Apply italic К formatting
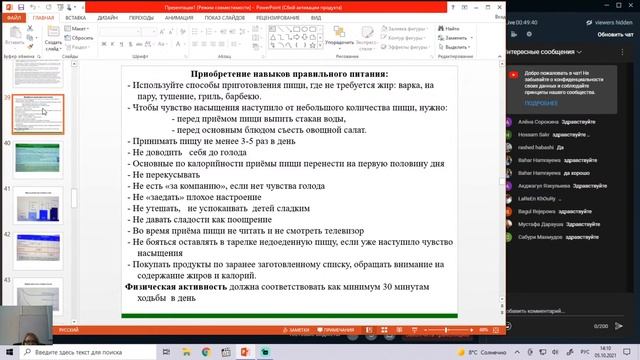This screenshot has width=640, height=360. (113, 44)
